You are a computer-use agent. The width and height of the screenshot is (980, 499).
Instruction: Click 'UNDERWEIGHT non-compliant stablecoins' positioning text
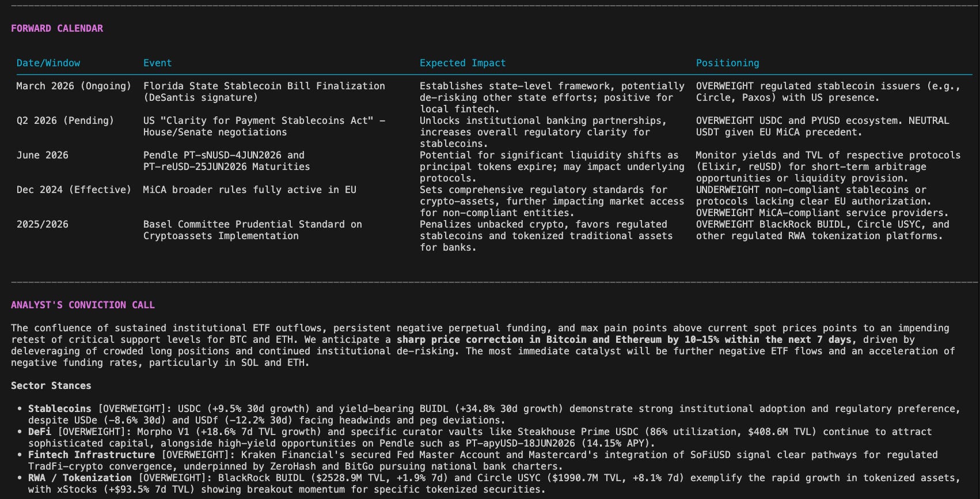813,195
